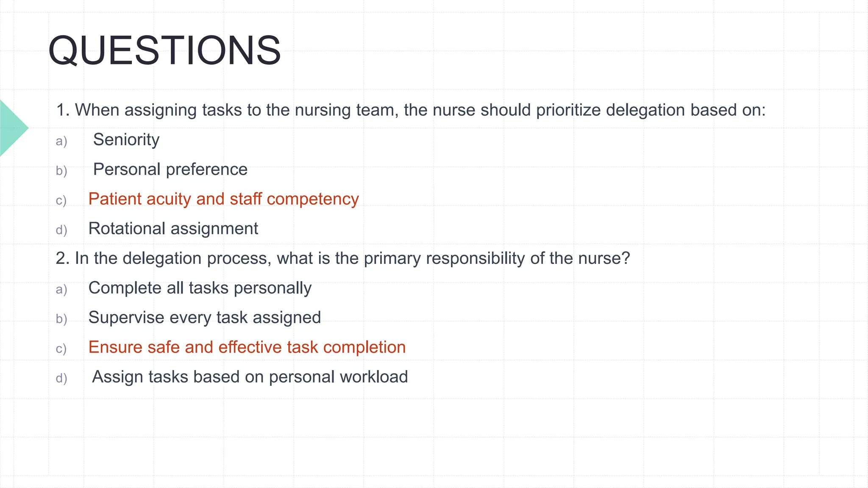Click the 'c)' marker beside Ensure safe
This screenshot has height=488, width=868.
click(61, 349)
